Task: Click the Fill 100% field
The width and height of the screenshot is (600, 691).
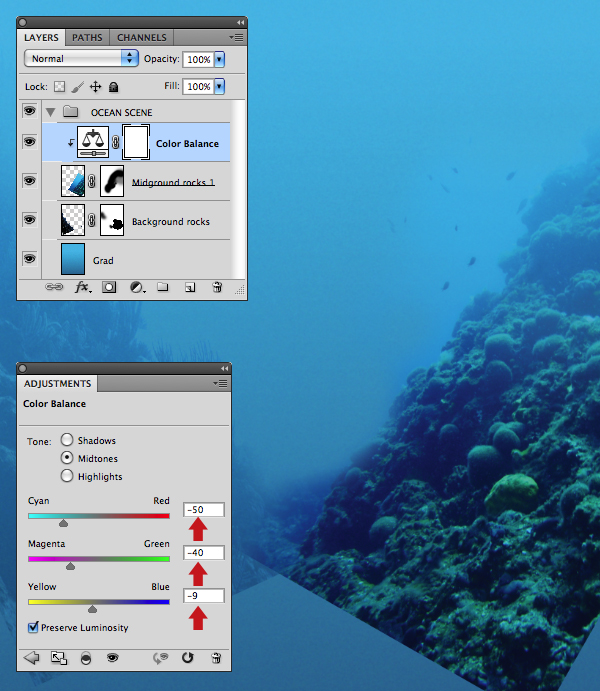Action: (199, 86)
